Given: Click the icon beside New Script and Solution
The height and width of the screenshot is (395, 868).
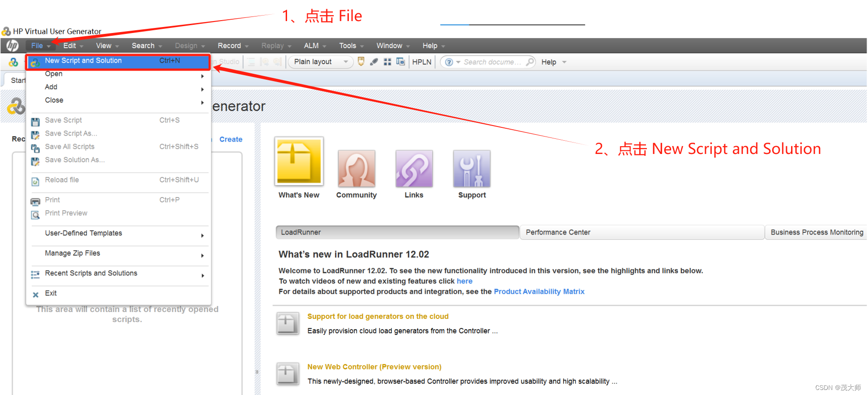Looking at the screenshot, I should pos(35,62).
